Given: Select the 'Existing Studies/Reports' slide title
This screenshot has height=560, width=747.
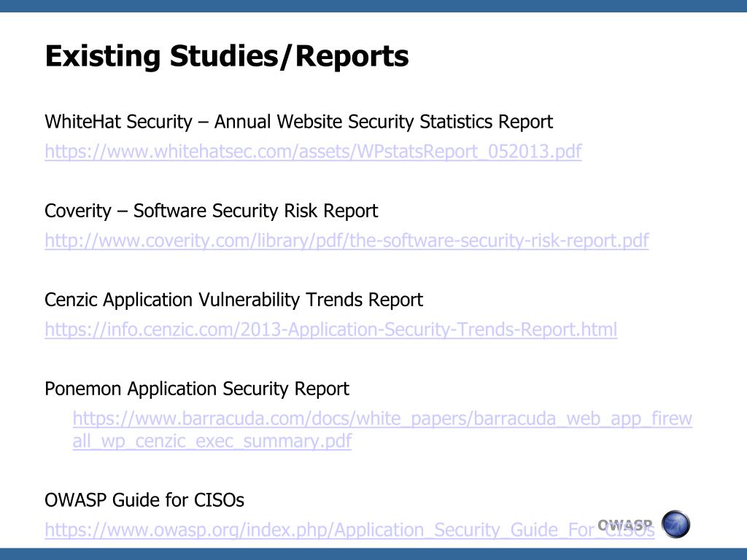Looking at the screenshot, I should [227, 56].
